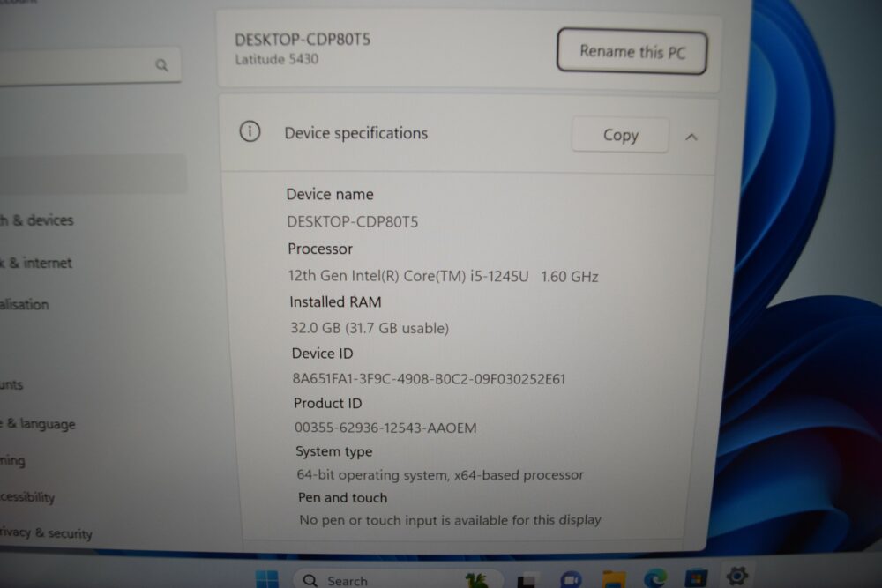
Task: Click the taskbar Search box
Action: 397,579
